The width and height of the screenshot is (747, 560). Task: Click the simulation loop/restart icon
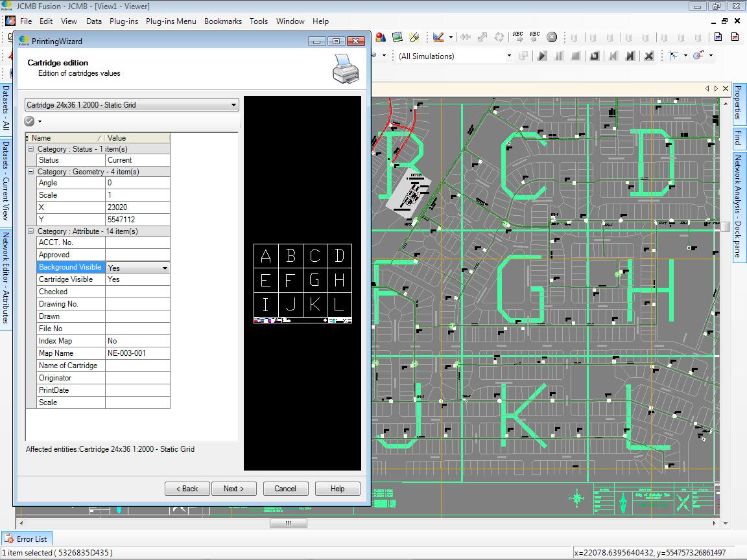tap(594, 56)
